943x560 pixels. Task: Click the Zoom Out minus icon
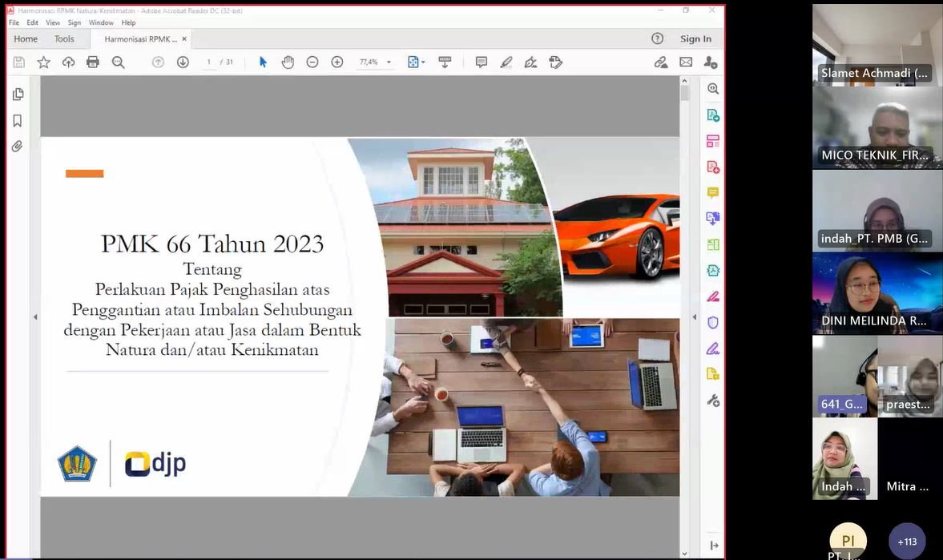[x=312, y=62]
